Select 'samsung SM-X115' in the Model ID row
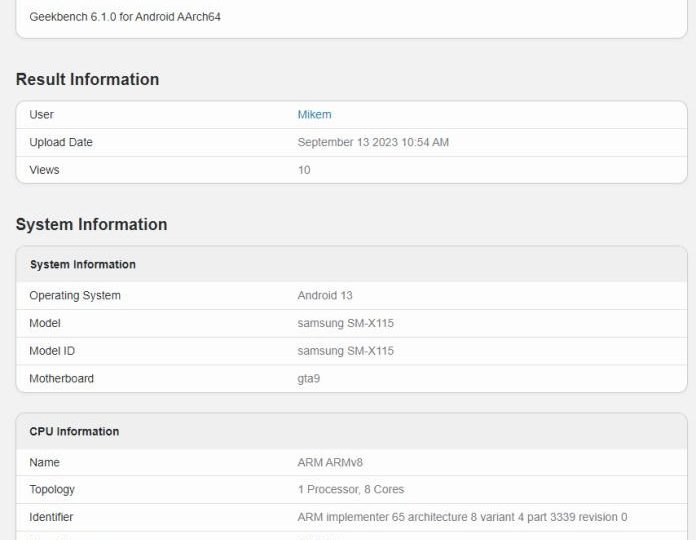The width and height of the screenshot is (696, 540). tap(345, 351)
